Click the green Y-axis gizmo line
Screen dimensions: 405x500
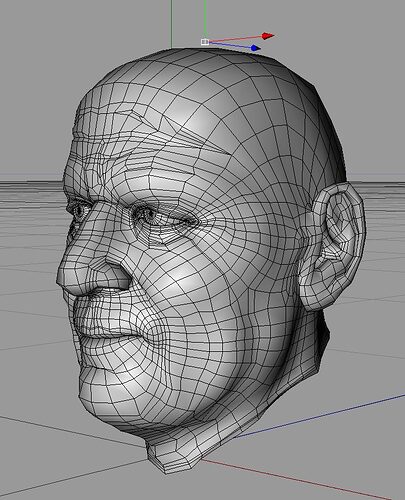[205, 19]
